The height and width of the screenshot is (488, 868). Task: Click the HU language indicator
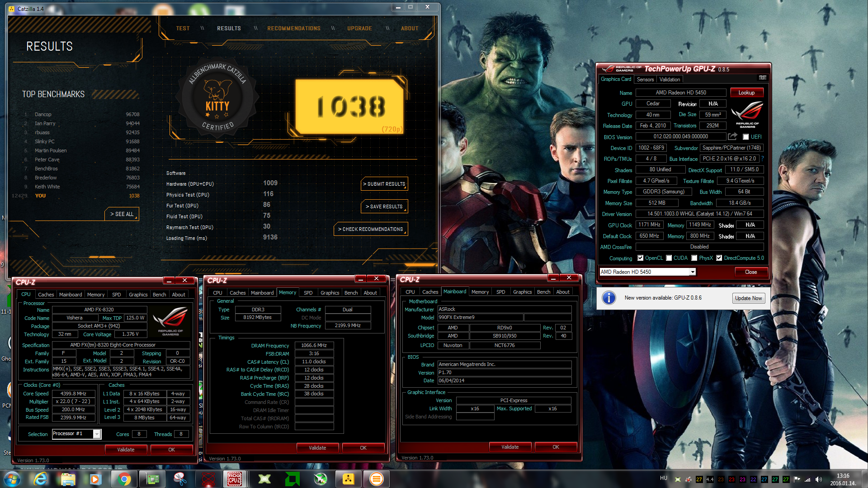click(663, 478)
